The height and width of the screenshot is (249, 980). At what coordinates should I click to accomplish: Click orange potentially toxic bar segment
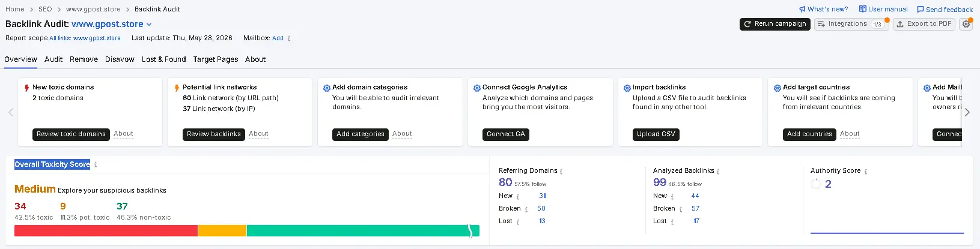[222, 230]
